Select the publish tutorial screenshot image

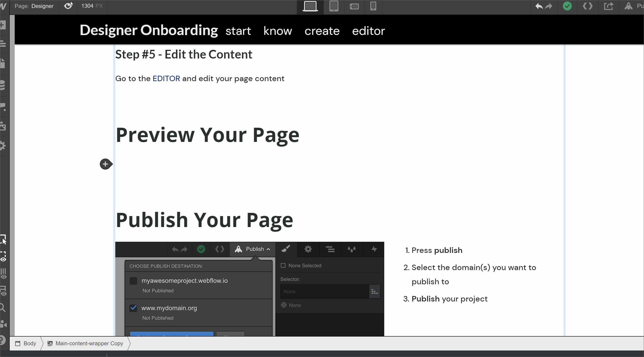pos(250,289)
